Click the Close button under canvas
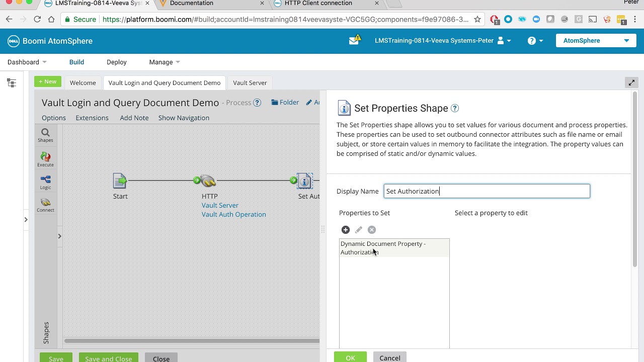This screenshot has width=644, height=362. tap(161, 358)
